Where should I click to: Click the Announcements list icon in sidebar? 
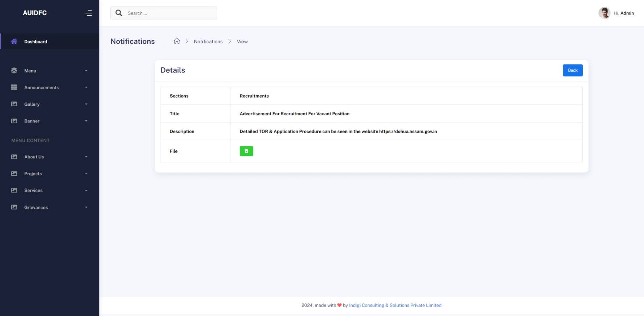click(x=14, y=87)
